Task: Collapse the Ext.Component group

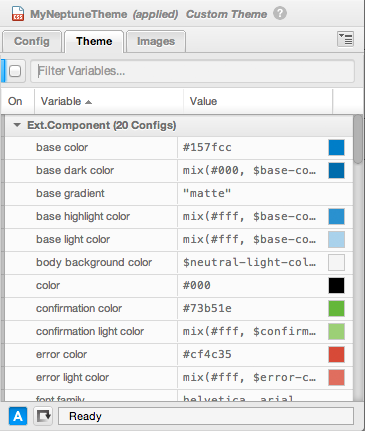Action: click(17, 125)
